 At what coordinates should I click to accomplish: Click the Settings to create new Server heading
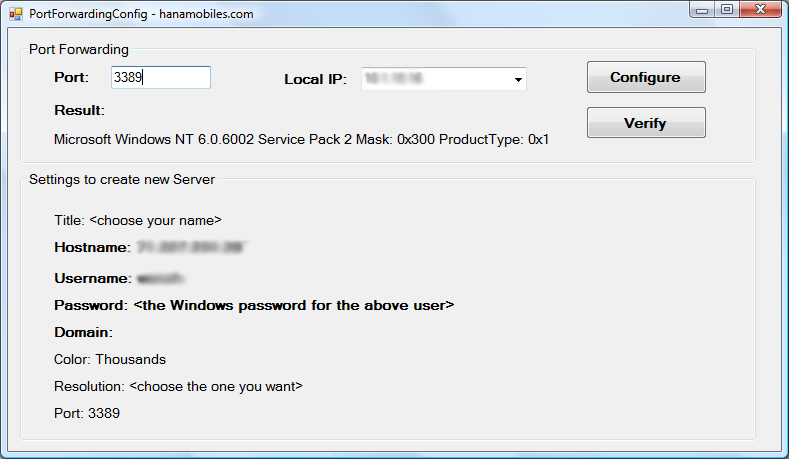tap(122, 180)
